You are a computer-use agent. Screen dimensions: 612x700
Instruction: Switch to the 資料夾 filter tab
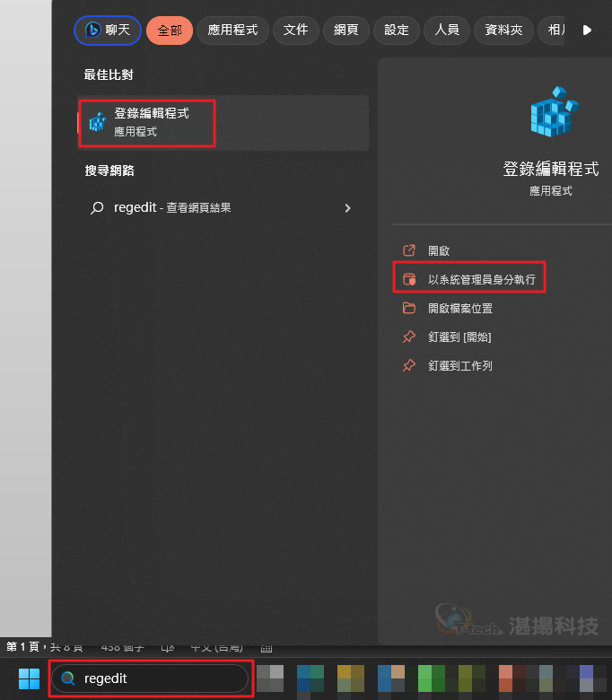coord(503,31)
